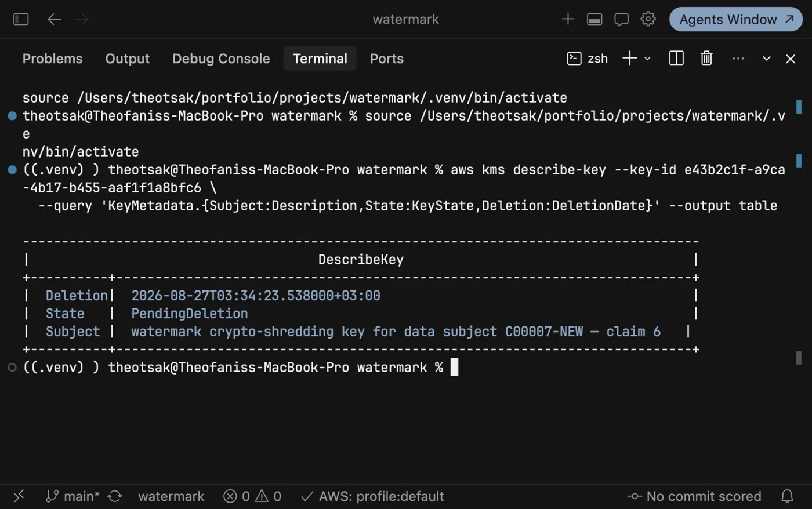Screen dimensions: 812x509
Task: Open the new terminal launch profile dropdown
Action: coord(647,59)
